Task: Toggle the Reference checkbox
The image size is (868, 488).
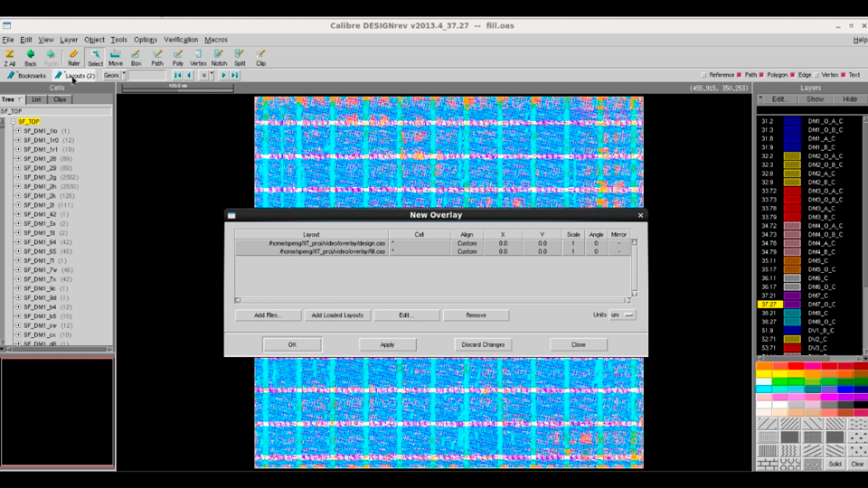Action: (x=704, y=75)
